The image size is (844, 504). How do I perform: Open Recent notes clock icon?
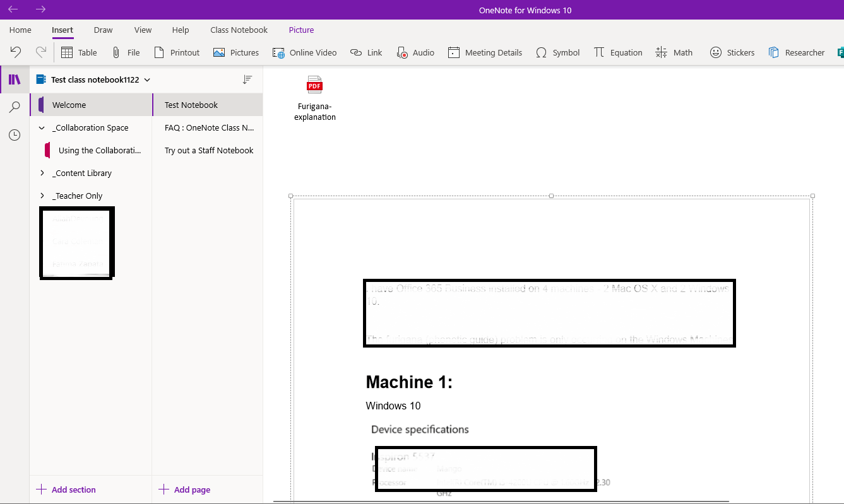pyautogui.click(x=15, y=135)
